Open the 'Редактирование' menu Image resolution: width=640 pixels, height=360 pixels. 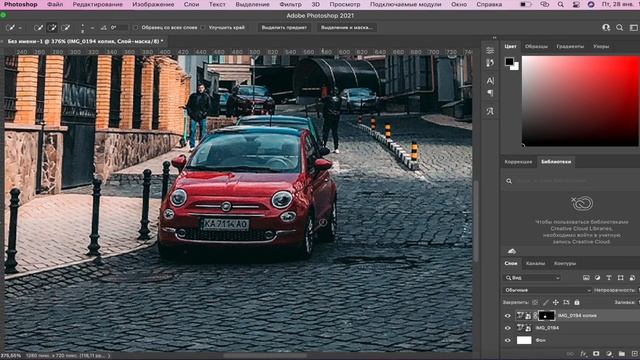tap(98, 4)
